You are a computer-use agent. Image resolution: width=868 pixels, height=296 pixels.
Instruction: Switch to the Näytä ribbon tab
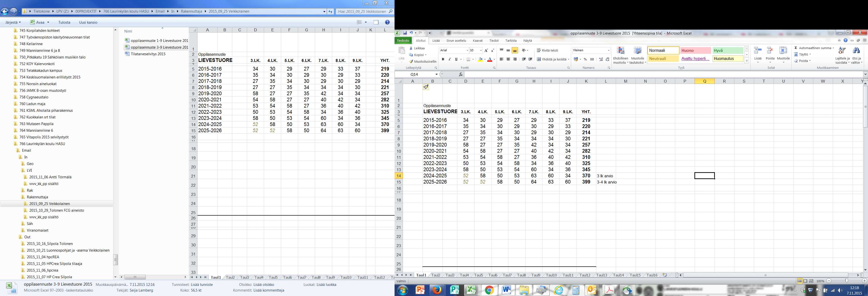527,40
